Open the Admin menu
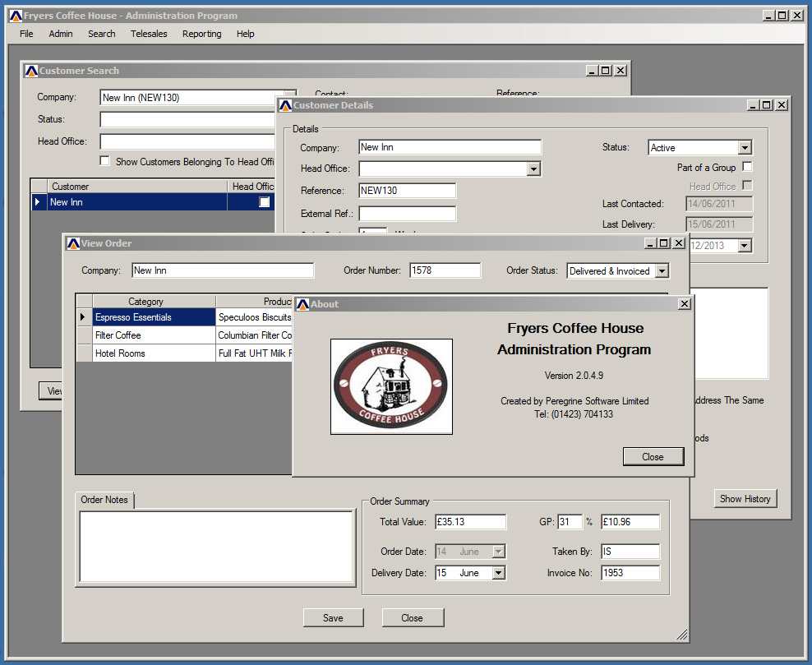The image size is (812, 665). click(x=61, y=34)
